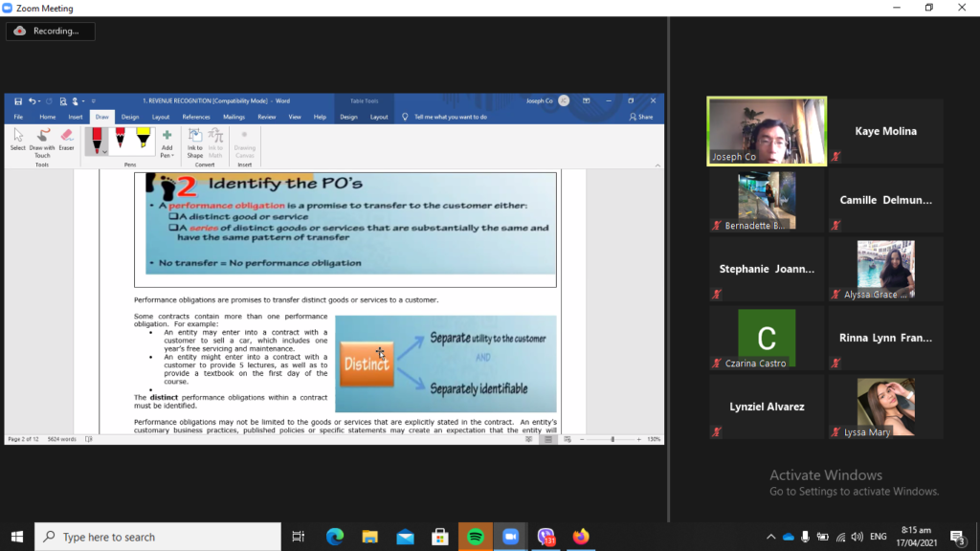980x551 pixels.
Task: Pick the second red pen
Action: click(x=121, y=141)
